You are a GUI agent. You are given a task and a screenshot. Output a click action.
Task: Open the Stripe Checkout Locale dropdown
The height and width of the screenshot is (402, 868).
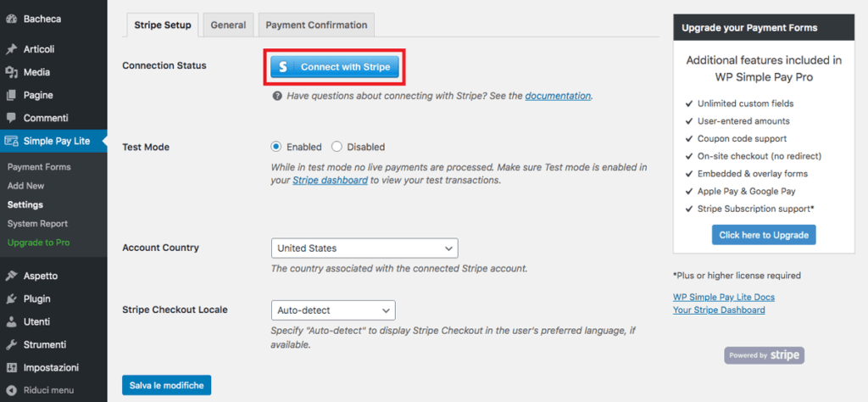(x=333, y=310)
